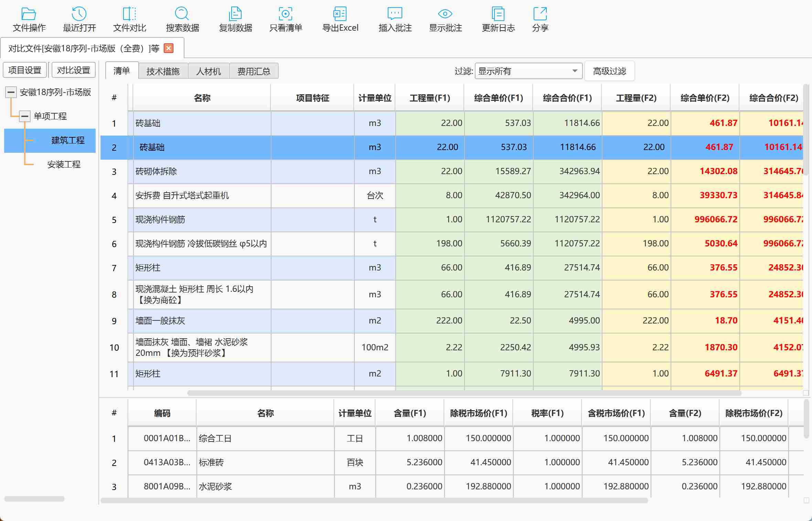
Task: Select row 8 现浇混凝土 矩形柱 周长1.6以内
Action: [x=452, y=295]
